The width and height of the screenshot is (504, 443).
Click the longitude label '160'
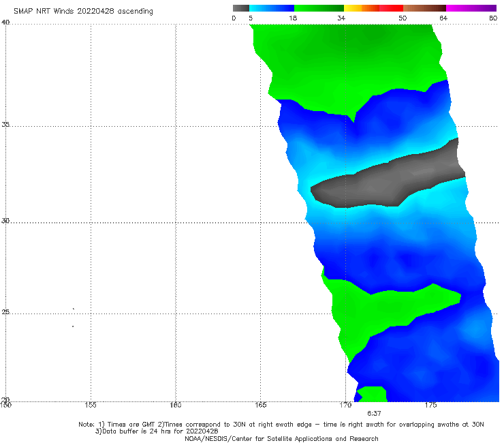(x=176, y=405)
